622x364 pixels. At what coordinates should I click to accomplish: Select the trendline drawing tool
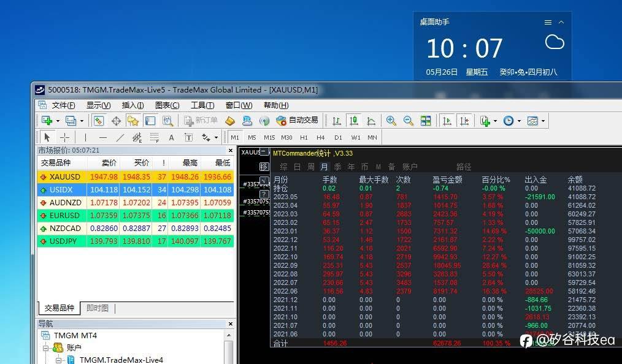[120, 137]
